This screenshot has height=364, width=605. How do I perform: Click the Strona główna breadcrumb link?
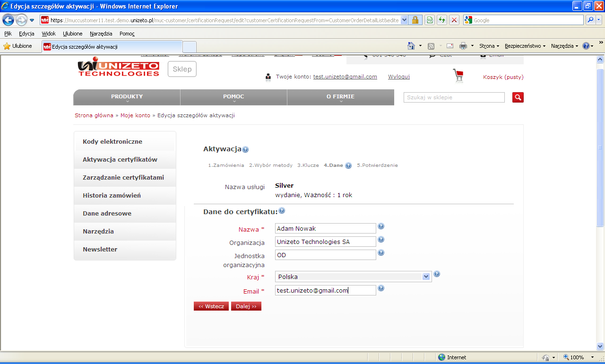pyautogui.click(x=94, y=115)
